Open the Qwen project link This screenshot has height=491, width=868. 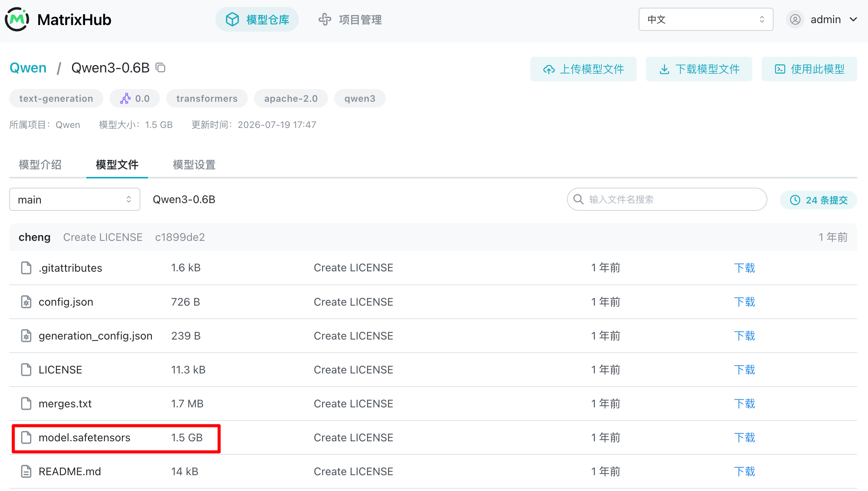[28, 68]
